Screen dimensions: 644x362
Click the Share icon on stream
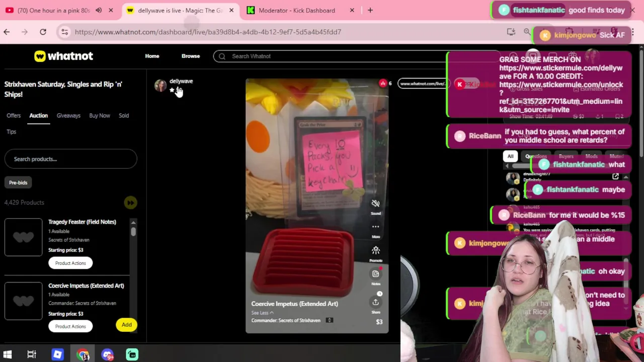(375, 302)
